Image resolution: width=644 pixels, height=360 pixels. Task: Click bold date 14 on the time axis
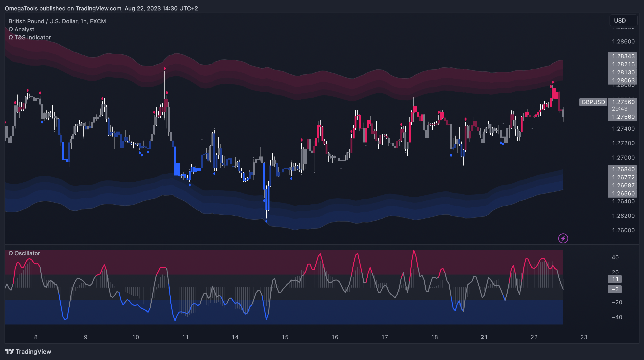pyautogui.click(x=235, y=337)
